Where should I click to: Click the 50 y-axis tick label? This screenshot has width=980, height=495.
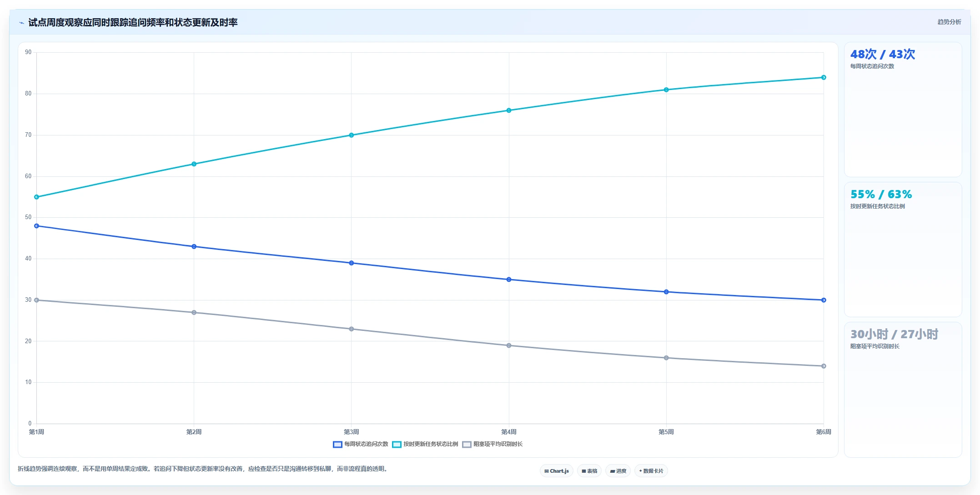[28, 217]
